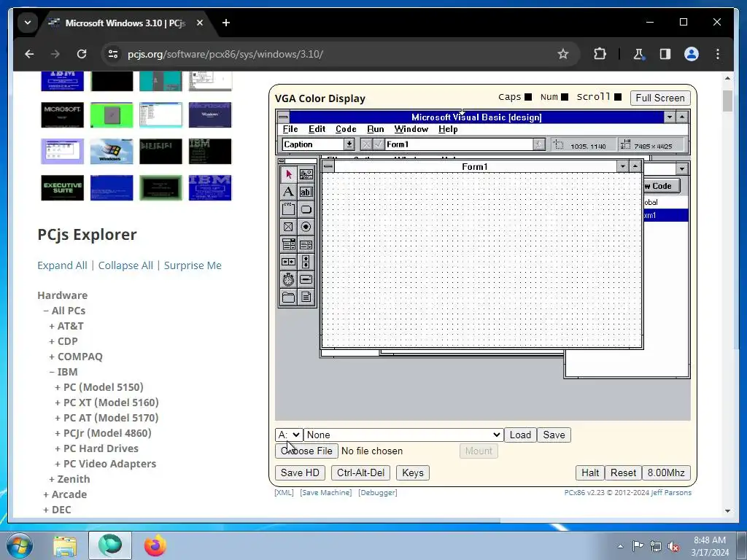Select the Horizontal Scroll Bar tool
Image resolution: width=747 pixels, height=560 pixels.
(x=288, y=262)
